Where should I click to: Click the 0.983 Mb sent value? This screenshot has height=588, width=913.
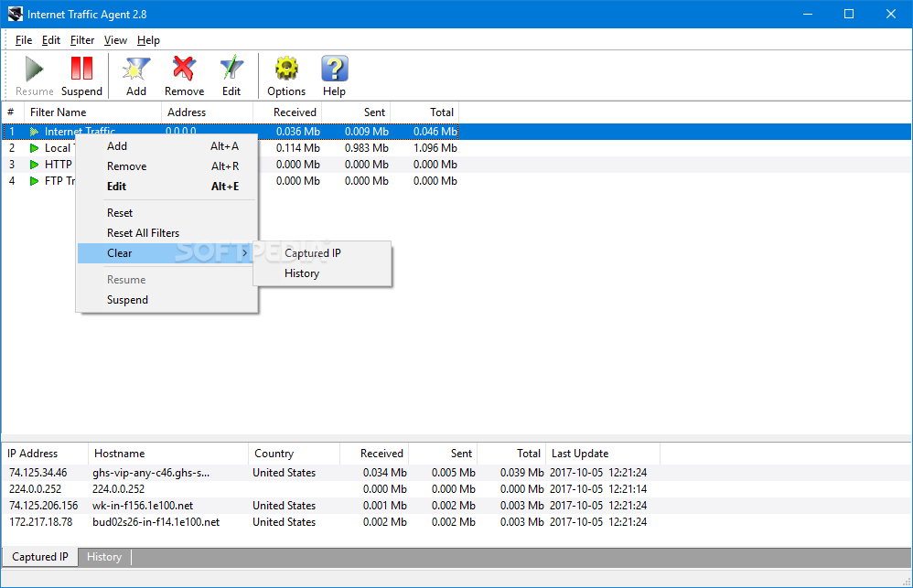point(367,148)
